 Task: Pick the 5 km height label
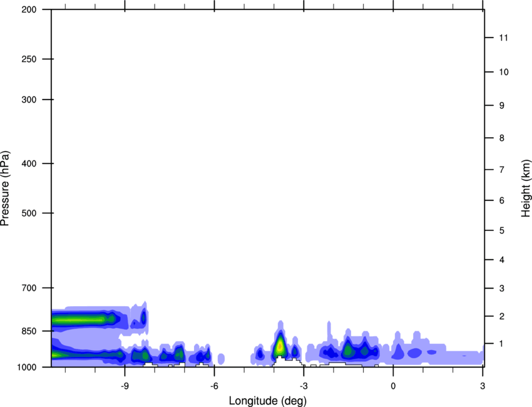[501, 230]
